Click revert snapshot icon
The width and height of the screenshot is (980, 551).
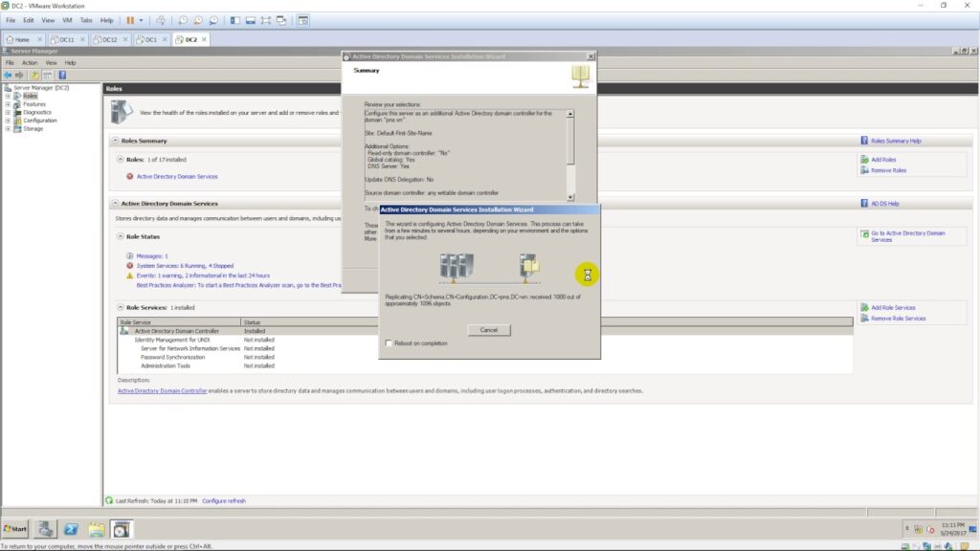(198, 21)
